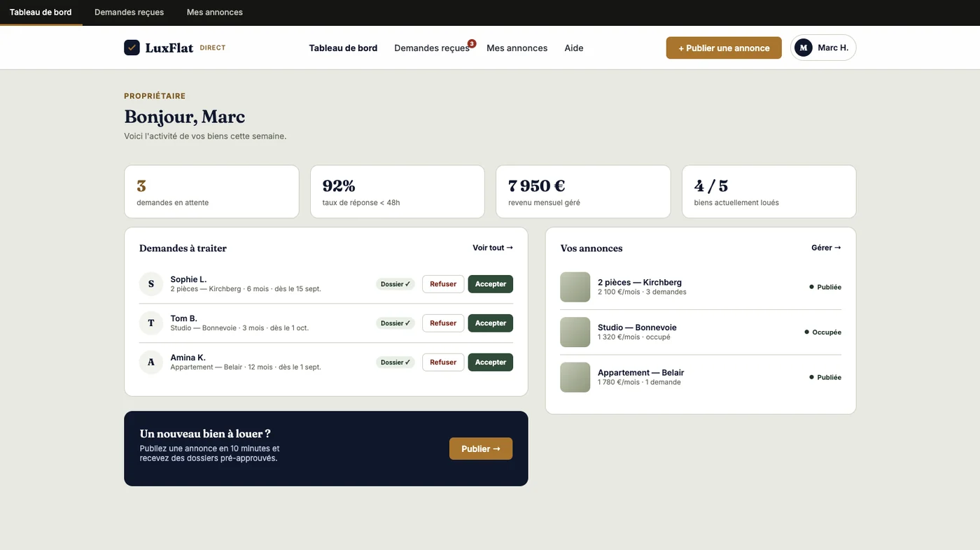Go to Tableau de bord in header nav

pyautogui.click(x=343, y=48)
